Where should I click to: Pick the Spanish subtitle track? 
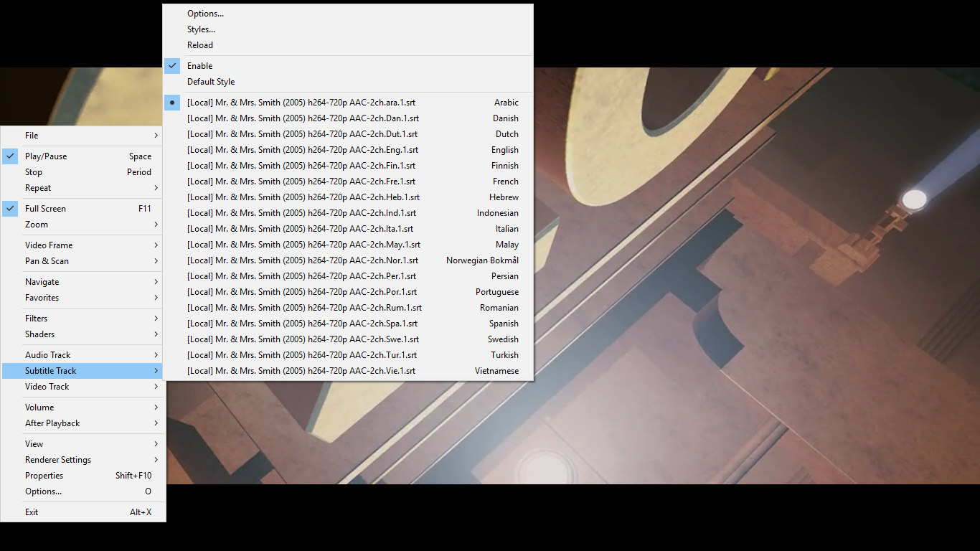[x=348, y=324]
